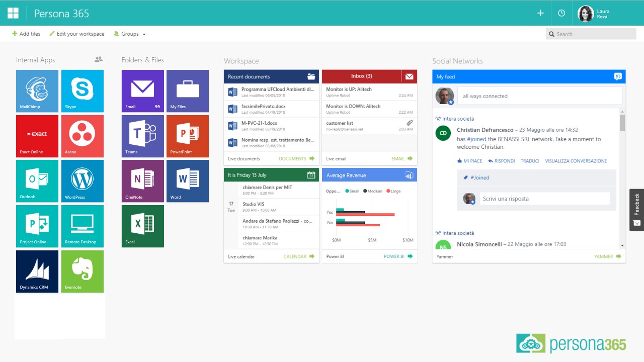644x362 pixels.
Task: Click the POWER BI arrow link
Action: (398, 256)
